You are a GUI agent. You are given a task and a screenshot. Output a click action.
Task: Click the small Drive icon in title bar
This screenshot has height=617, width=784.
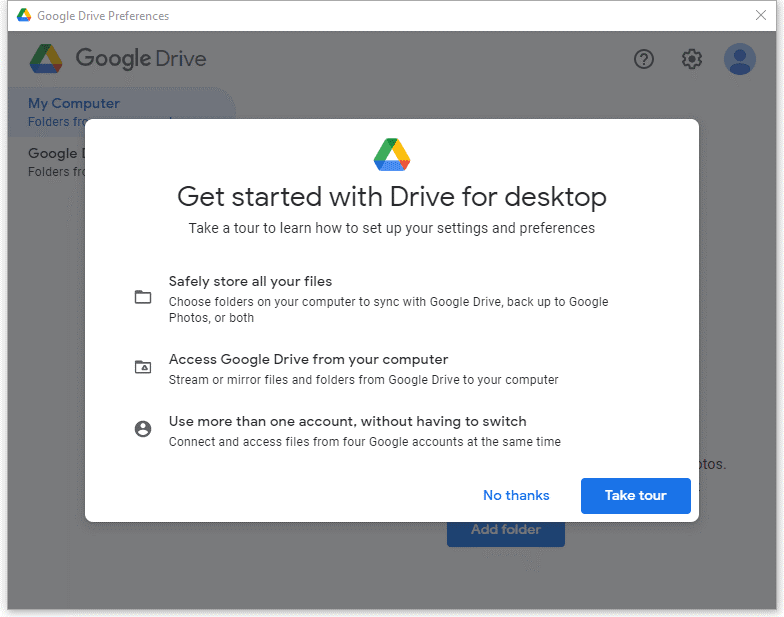click(24, 15)
